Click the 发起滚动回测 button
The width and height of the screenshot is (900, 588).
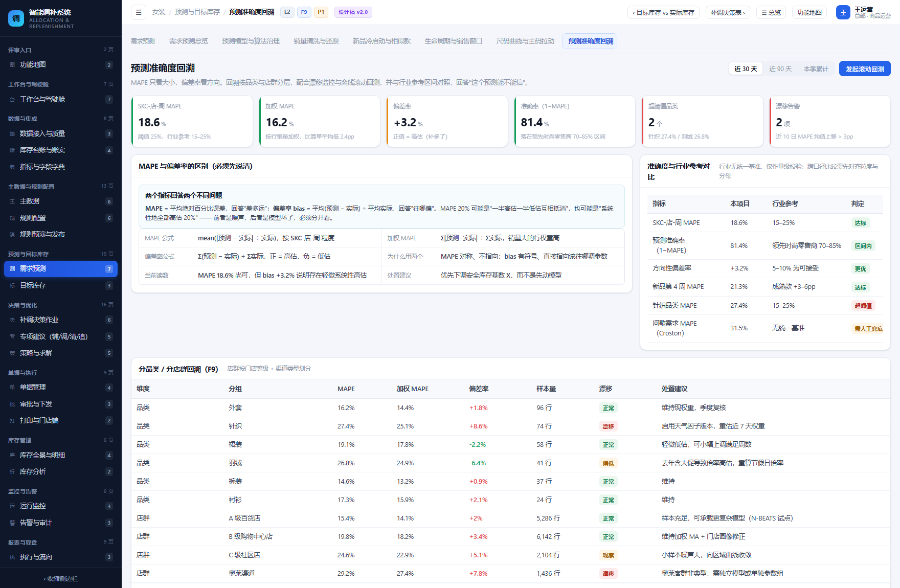[865, 69]
